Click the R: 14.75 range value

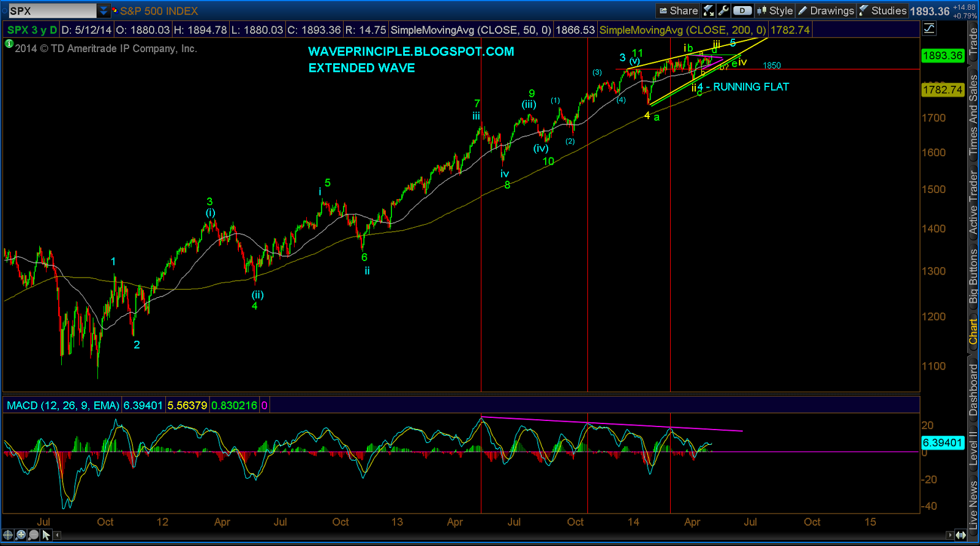click(366, 29)
